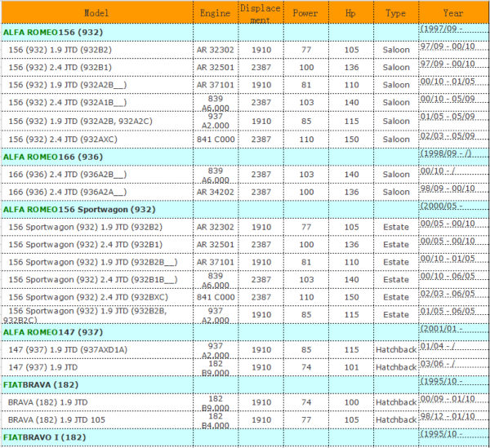Click 156 Sportwagon (932) 2.4 JTD (932BXC) row
Screen dimensions: 490x448
tap(245, 297)
